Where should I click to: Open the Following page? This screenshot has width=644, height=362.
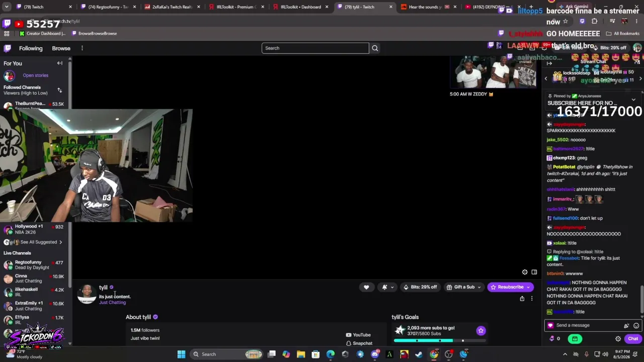click(31, 48)
